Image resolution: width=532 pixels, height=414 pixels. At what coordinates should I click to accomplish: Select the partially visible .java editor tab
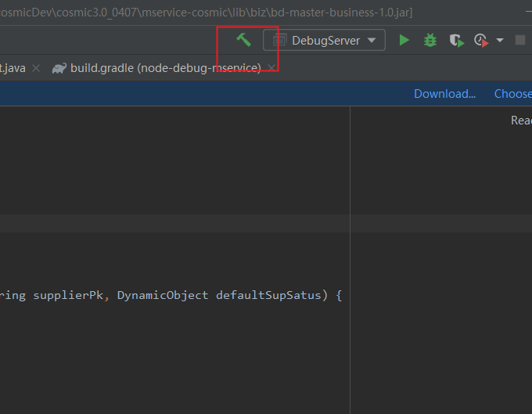pos(13,68)
